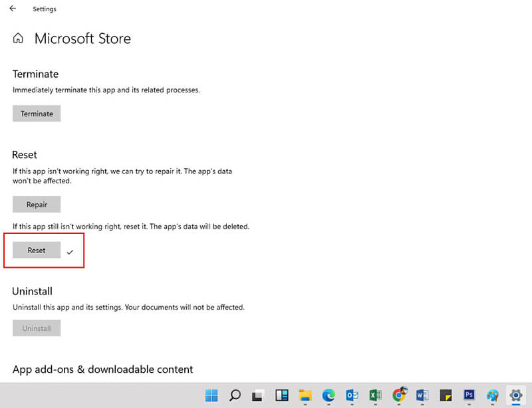Open Google Chrome from taskbar
532x408 pixels.
[399, 395]
